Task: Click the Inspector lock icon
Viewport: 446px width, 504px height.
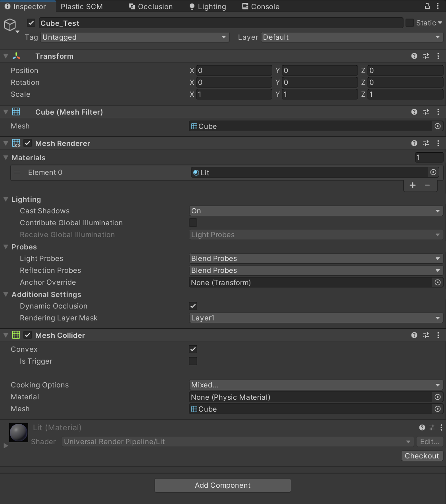Action: [x=427, y=6]
